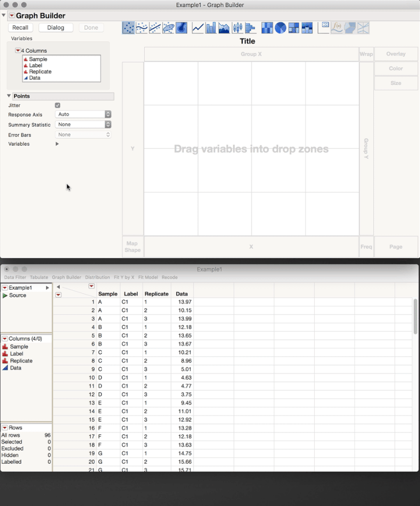Open Fit Model in Example1 window toolbar

(x=148, y=277)
